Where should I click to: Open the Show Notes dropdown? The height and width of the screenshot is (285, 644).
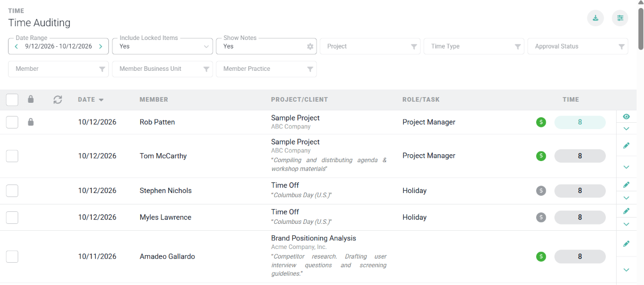coord(266,46)
